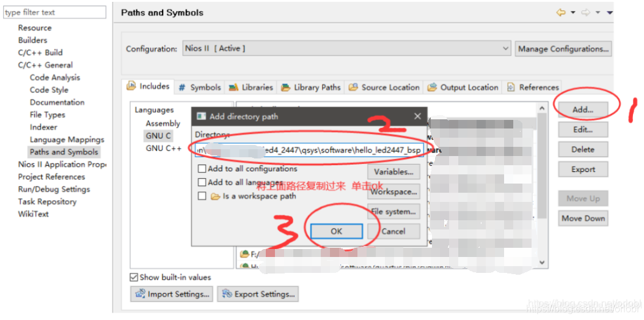Click the Delete button
Screen dimensions: 644x320
tap(583, 150)
